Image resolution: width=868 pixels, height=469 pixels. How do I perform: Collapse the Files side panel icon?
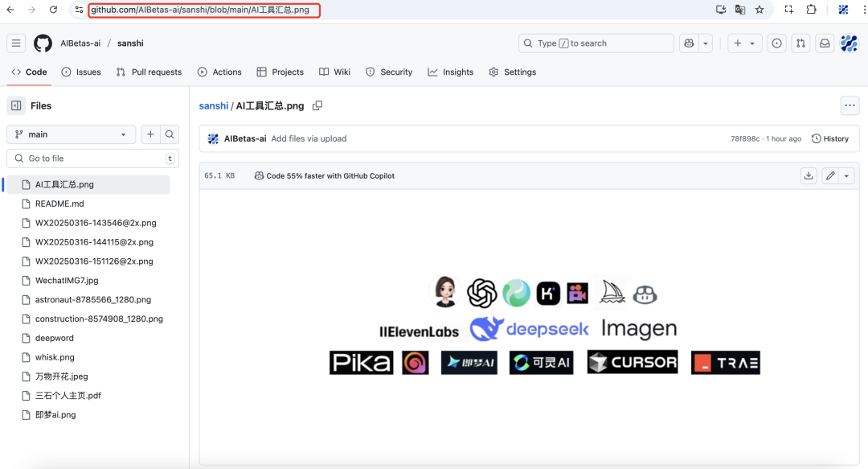[16, 105]
